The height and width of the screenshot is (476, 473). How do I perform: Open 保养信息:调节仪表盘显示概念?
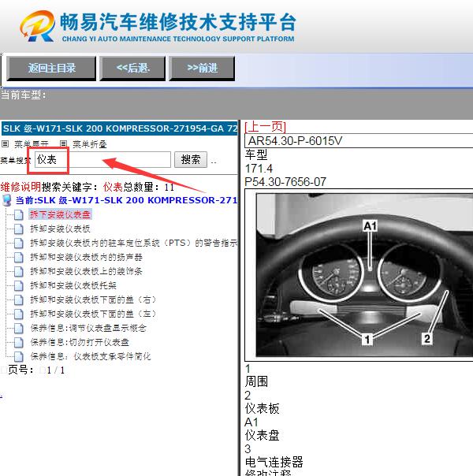pyautogui.click(x=88, y=328)
